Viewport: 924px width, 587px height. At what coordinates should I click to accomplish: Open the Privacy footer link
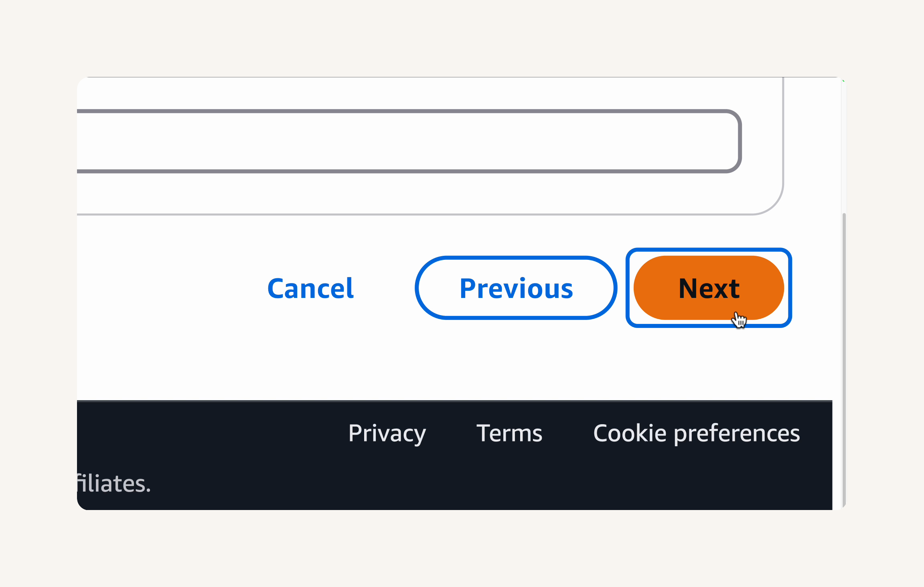[387, 433]
